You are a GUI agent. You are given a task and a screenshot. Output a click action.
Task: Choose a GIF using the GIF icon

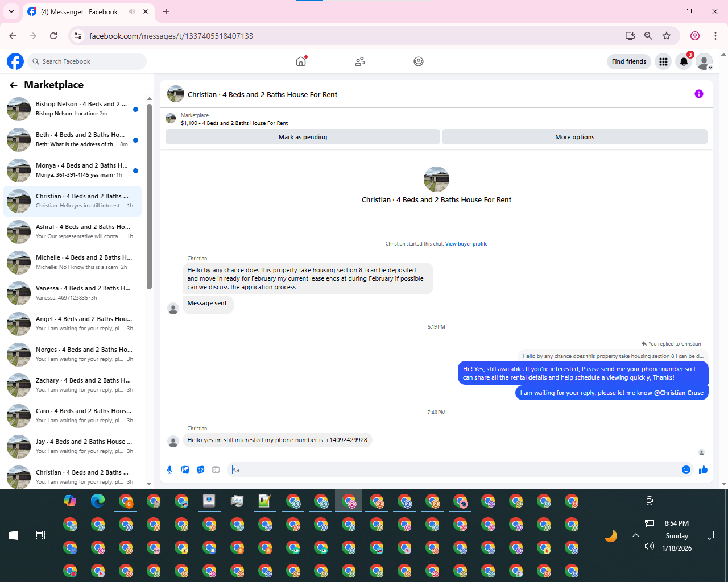(216, 469)
